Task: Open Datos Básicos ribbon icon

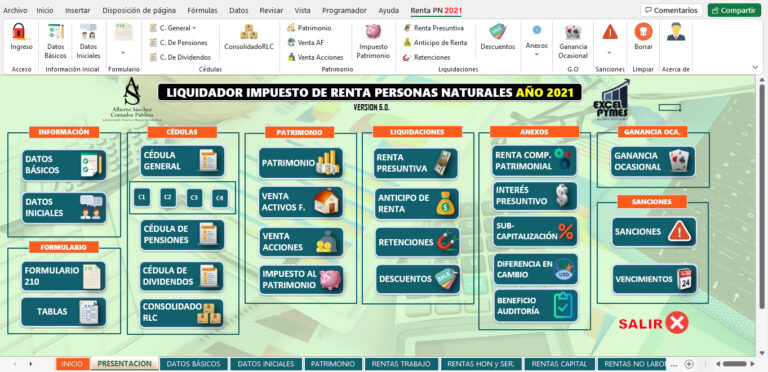Action: pyautogui.click(x=55, y=32)
